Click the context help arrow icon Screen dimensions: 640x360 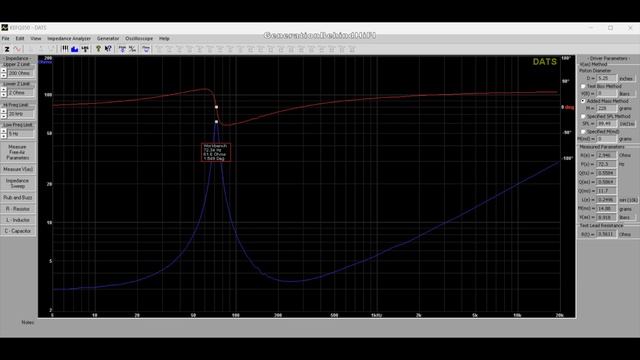click(x=108, y=49)
